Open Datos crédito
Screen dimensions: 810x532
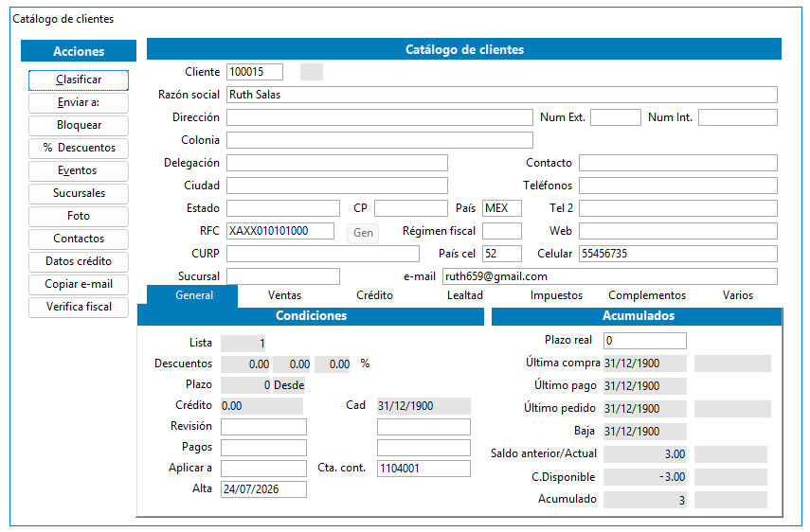click(79, 261)
